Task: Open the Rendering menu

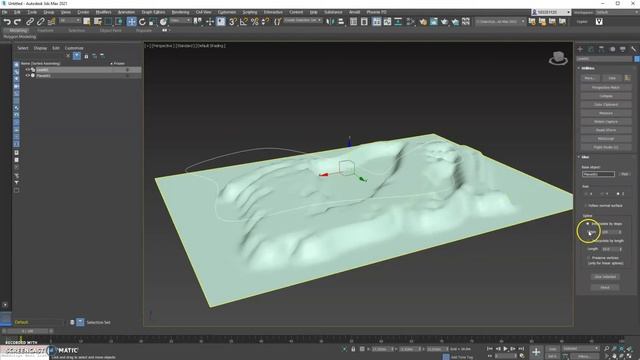Action: coord(180,12)
